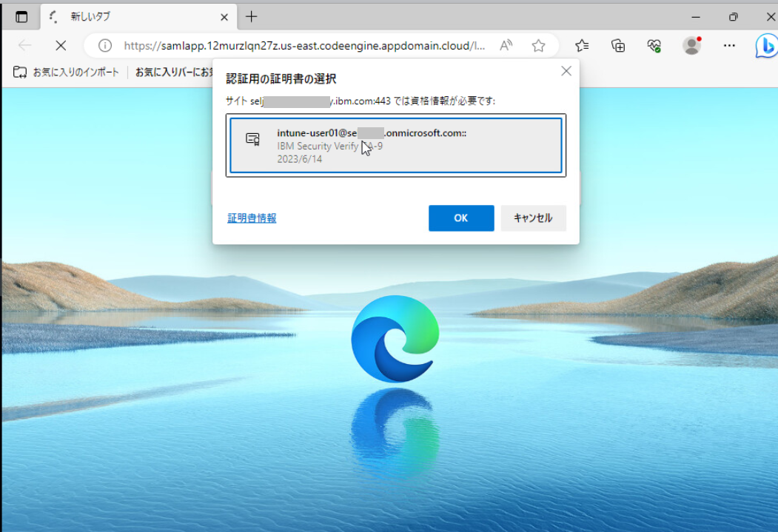Image resolution: width=778 pixels, height=532 pixels.
Task: Minimize the Edge browser window
Action: pyautogui.click(x=696, y=17)
